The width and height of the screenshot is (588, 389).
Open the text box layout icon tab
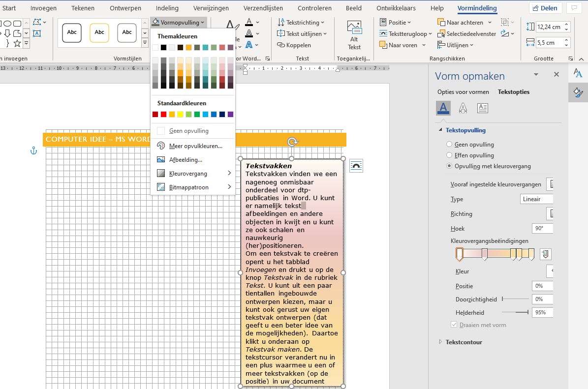[482, 108]
